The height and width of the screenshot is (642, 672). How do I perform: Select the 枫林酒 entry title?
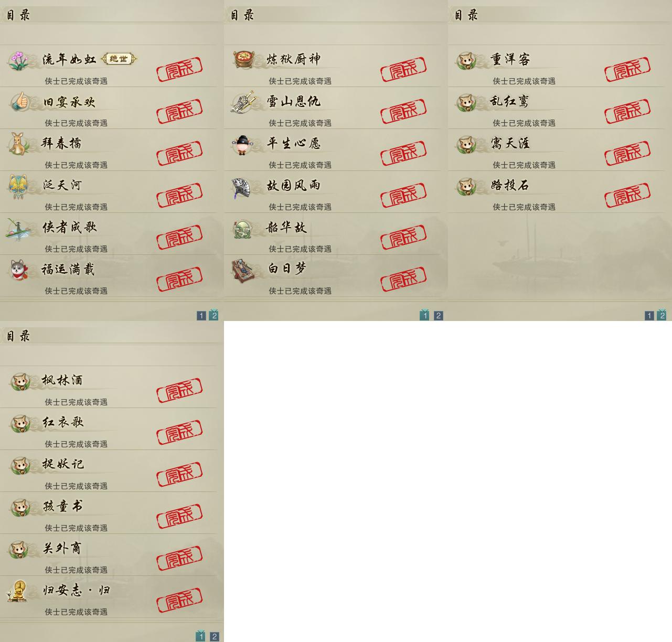[x=62, y=380]
